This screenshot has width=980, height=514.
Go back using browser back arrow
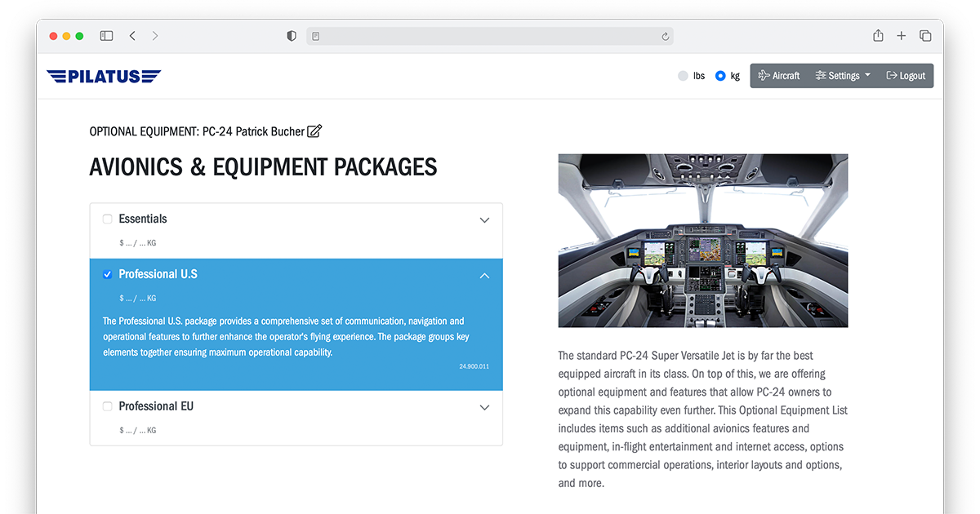132,36
